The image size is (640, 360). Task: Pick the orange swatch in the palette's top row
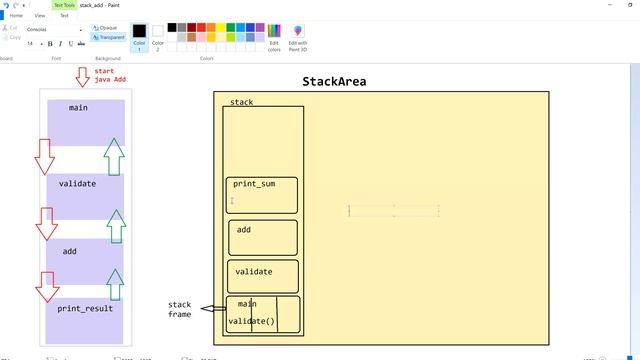point(211,27)
